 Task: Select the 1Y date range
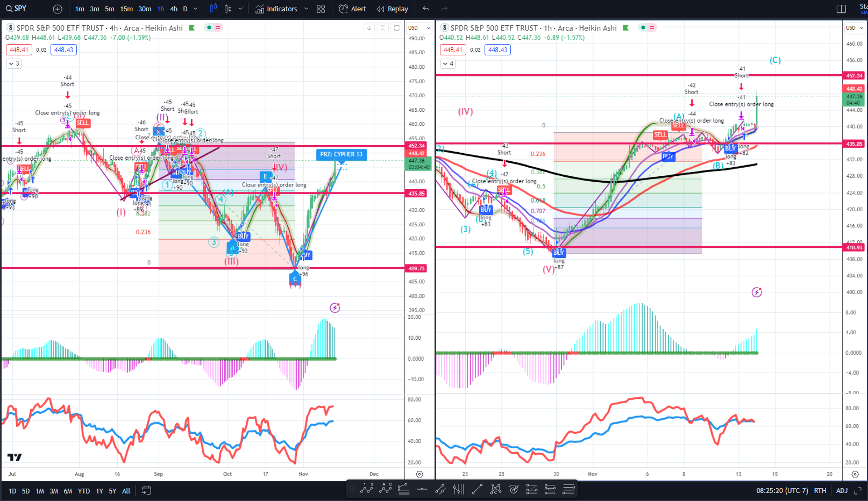tap(99, 491)
